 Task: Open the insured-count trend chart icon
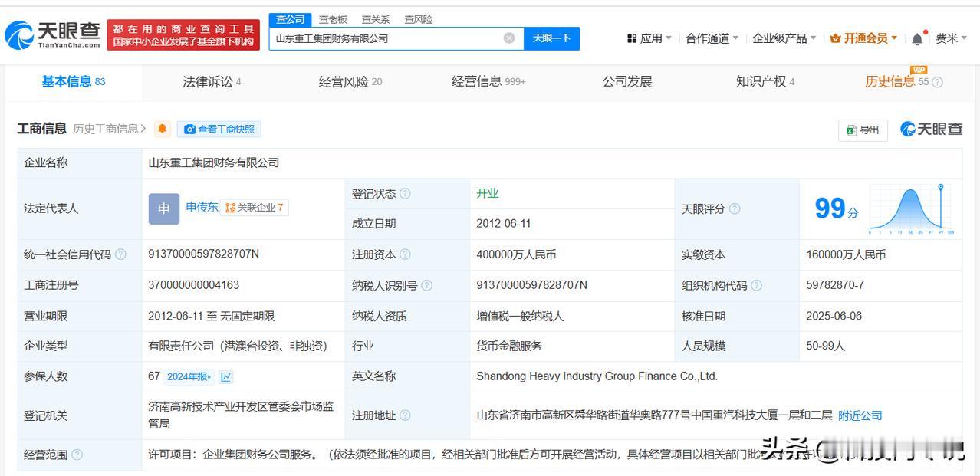coord(226,376)
